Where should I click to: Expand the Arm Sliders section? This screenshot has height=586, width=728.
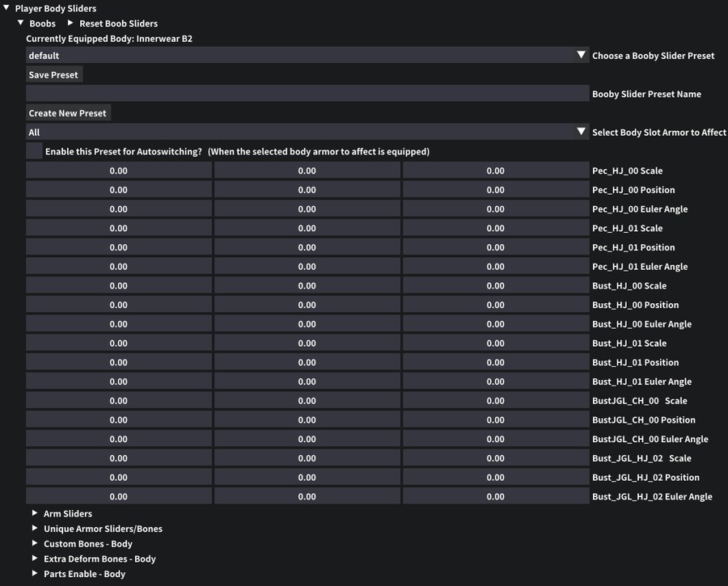[36, 513]
